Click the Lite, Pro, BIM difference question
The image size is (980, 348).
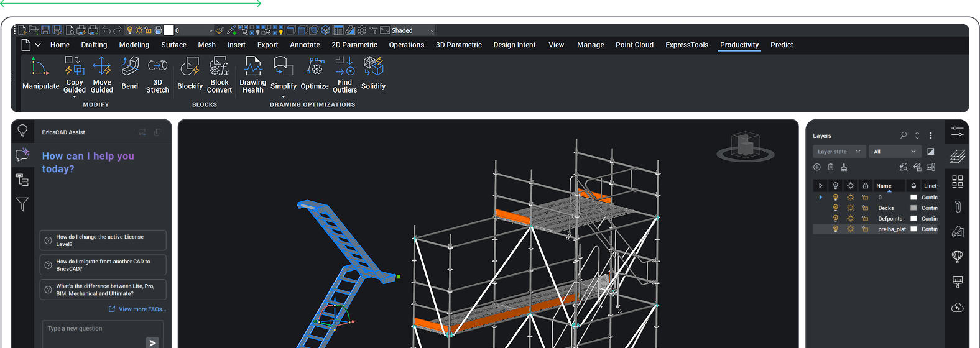click(x=103, y=290)
